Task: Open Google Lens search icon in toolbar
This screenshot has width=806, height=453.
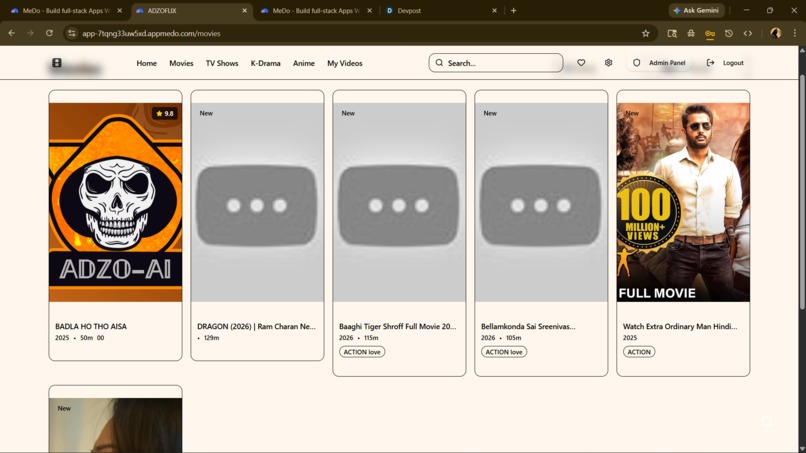Action: (x=672, y=33)
